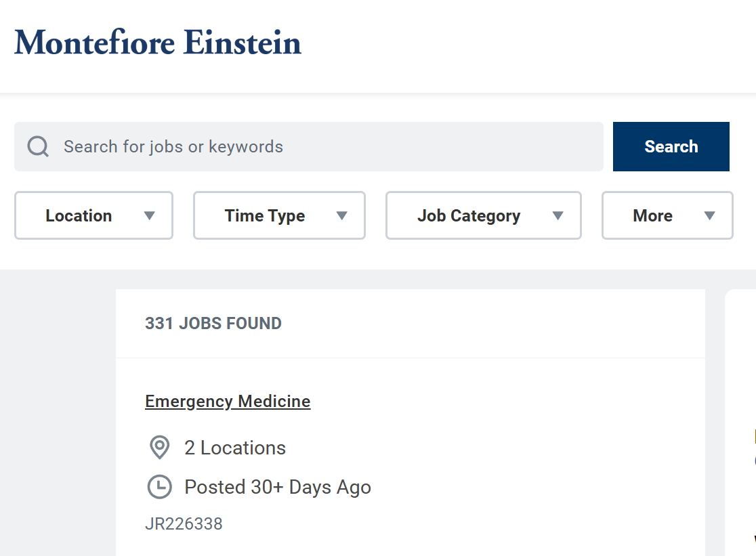Click the arrow icon on the Job Category filter
756x556 pixels.
coord(558,215)
